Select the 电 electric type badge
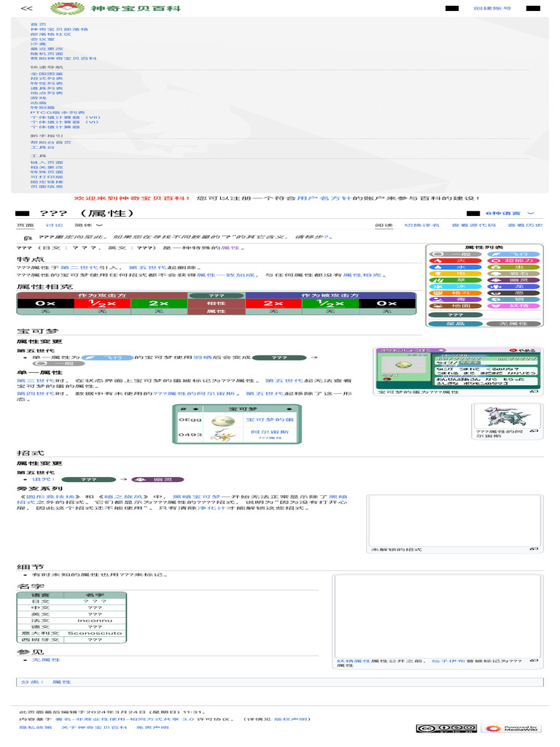The height and width of the screenshot is (747, 560). tap(456, 274)
